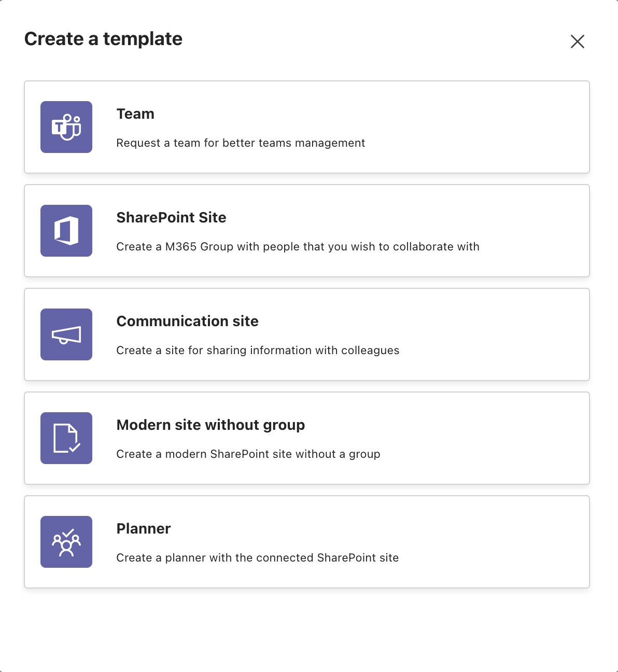The height and width of the screenshot is (672, 618).
Task: Select the Modern site without group title
Action: (210, 425)
